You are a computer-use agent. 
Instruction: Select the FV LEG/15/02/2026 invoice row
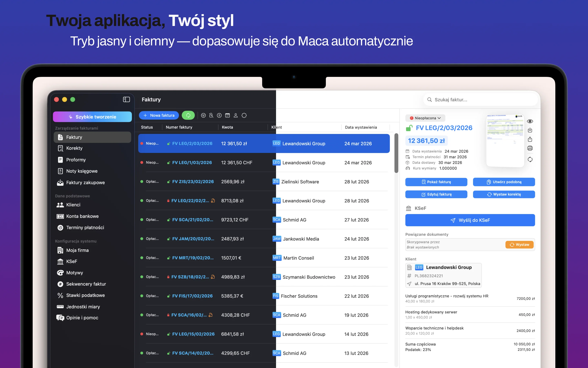tap(264, 334)
